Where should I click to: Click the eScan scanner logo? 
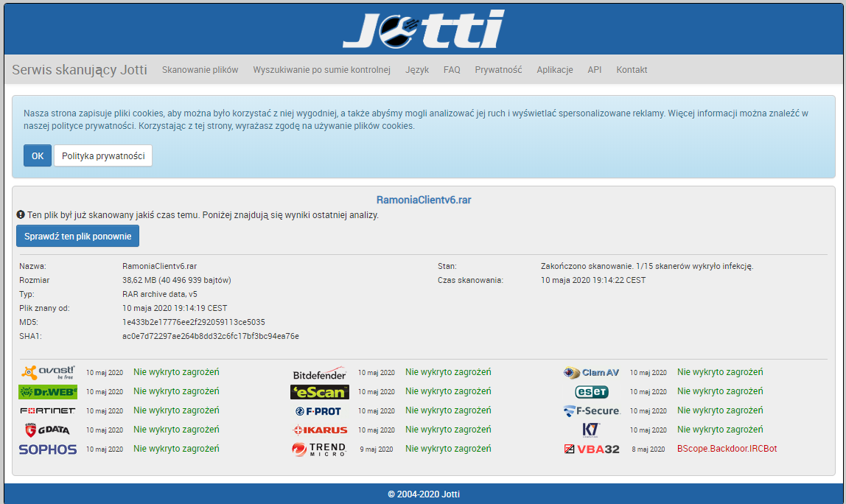[319, 392]
